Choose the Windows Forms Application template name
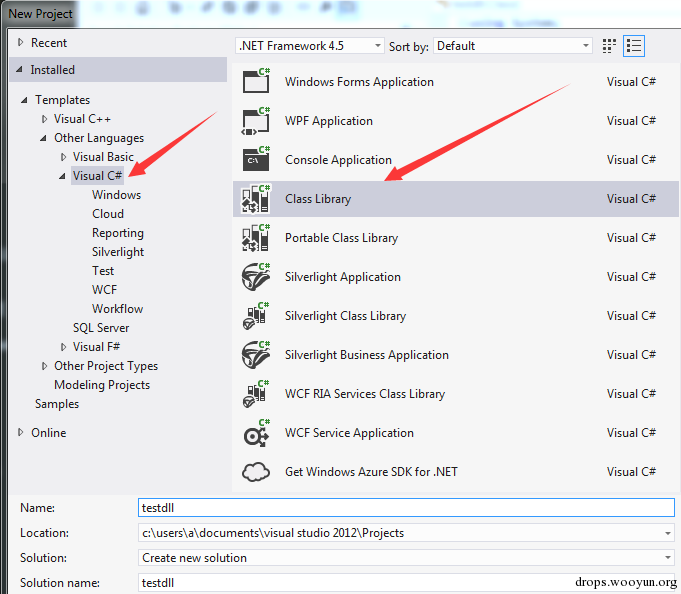Image resolution: width=681 pixels, height=594 pixels. pos(359,82)
